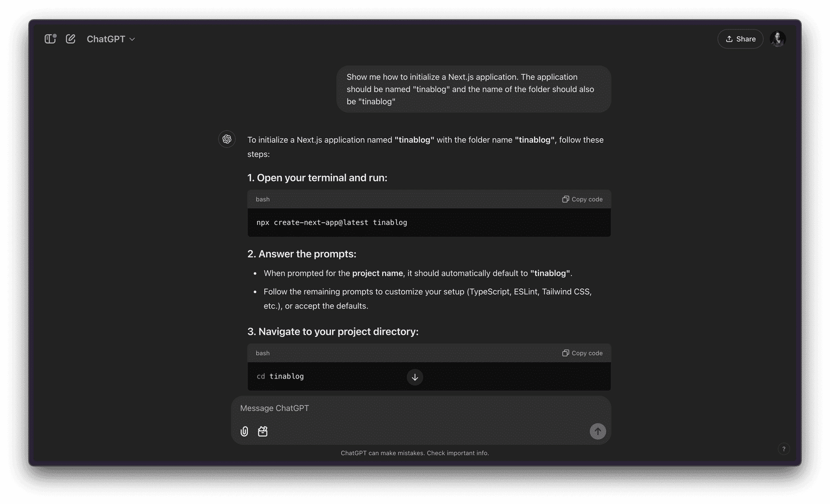Click heading '1. Open your terminal and run:'

click(x=317, y=178)
